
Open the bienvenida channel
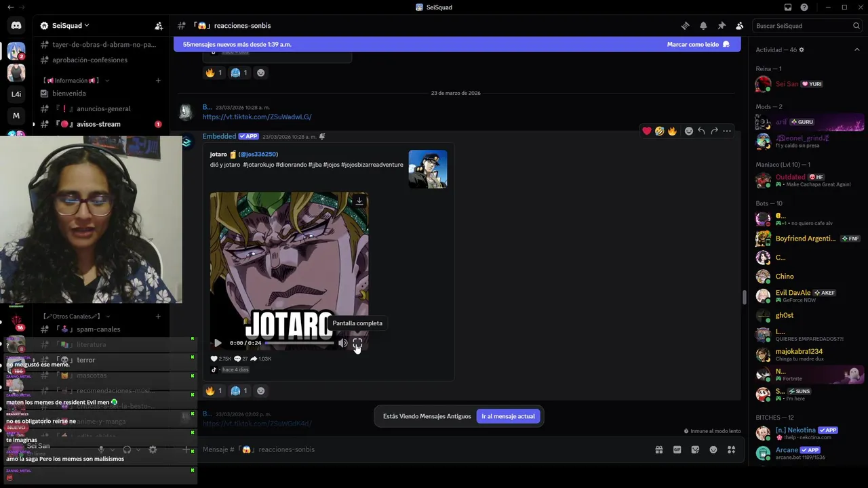click(101, 94)
